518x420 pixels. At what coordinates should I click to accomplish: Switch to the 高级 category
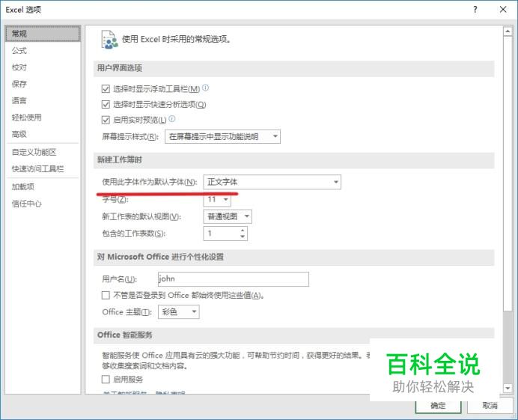coord(19,134)
